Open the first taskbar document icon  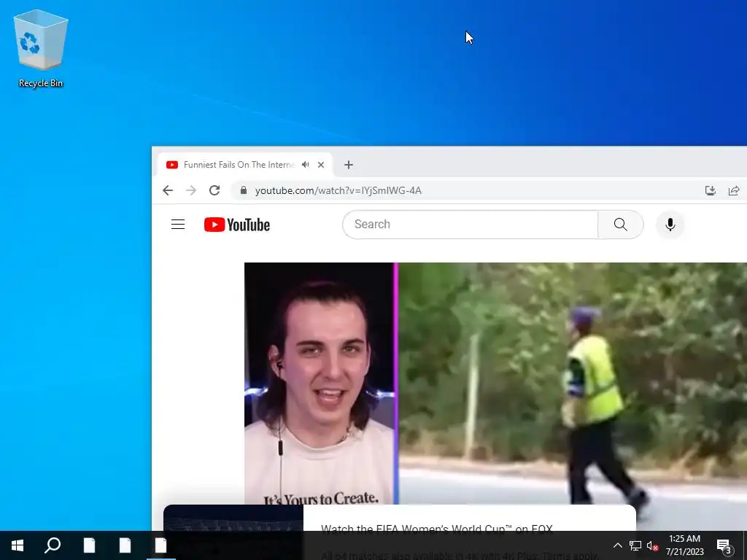(x=89, y=545)
